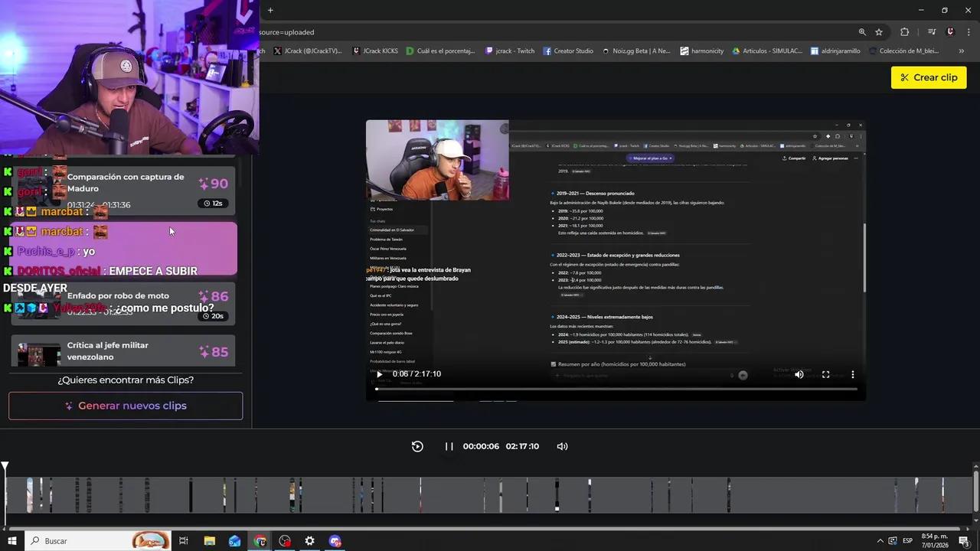Screen dimensions: 980x551
Task: Open 'Articulos - SIMULAC...' bookmark
Action: [x=767, y=51]
